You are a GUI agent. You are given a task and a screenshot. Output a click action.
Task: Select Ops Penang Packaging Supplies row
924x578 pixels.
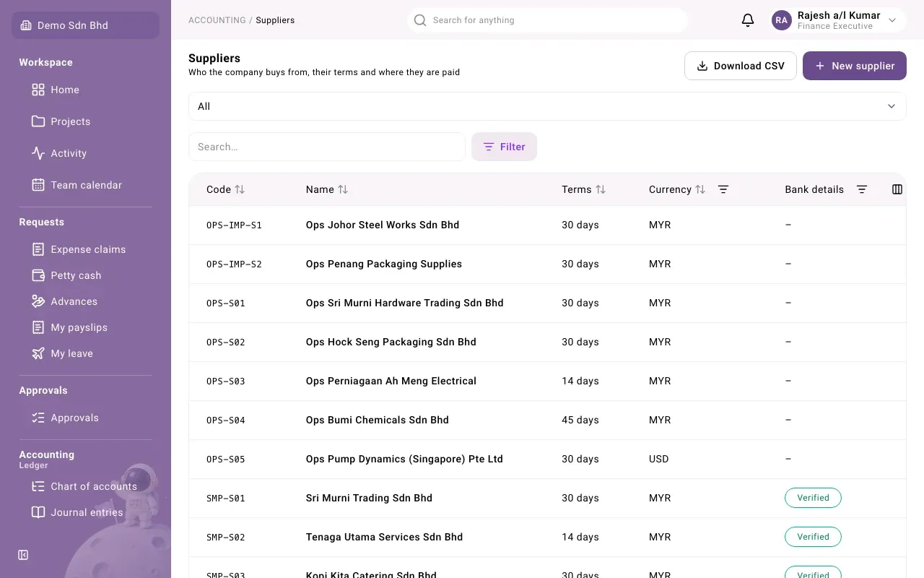547,264
